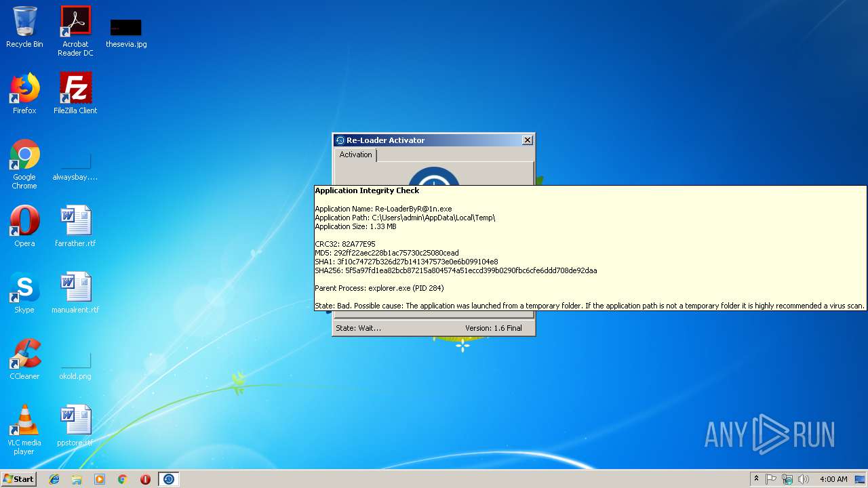This screenshot has height=488, width=868.
Task: Click the MD5 hash line
Action: (x=387, y=253)
